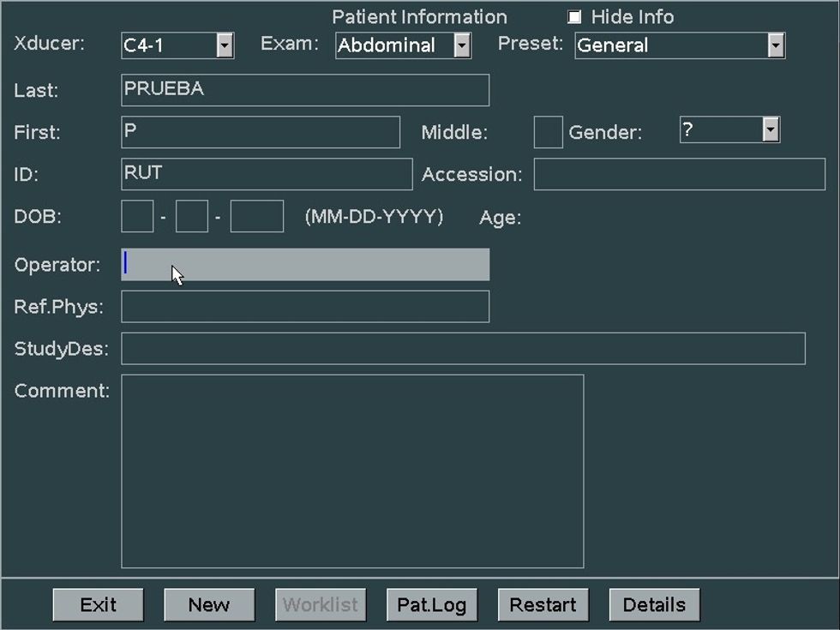Screen dimensions: 840x630
Task: Open the Pat.Log button
Action: pyautogui.click(x=431, y=605)
